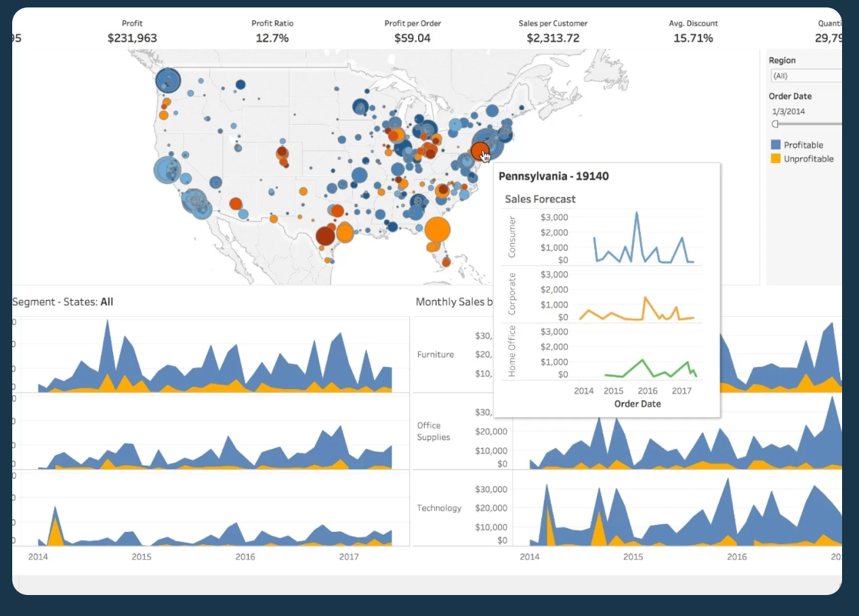This screenshot has width=859, height=616.
Task: Click the Consumer line peak in tooltip
Action: point(636,213)
